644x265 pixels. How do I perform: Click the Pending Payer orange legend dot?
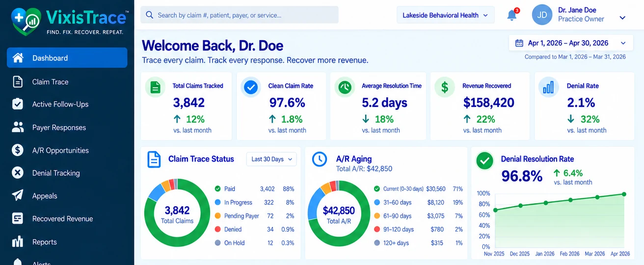[217, 215]
